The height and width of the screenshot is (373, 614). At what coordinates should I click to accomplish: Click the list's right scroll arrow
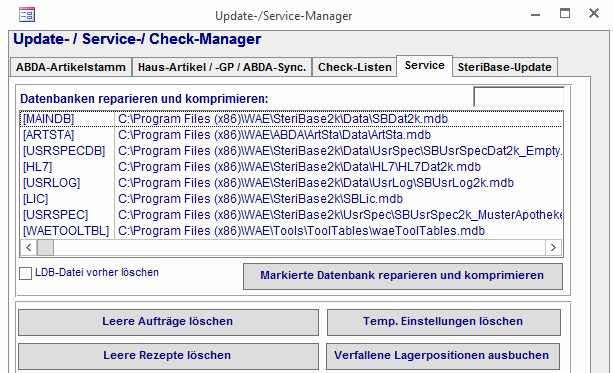tap(553, 247)
